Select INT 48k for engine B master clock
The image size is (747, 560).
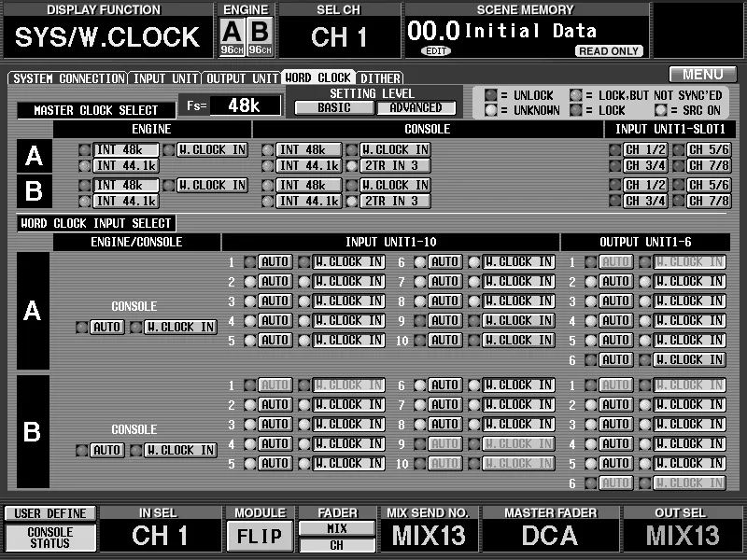(x=126, y=185)
